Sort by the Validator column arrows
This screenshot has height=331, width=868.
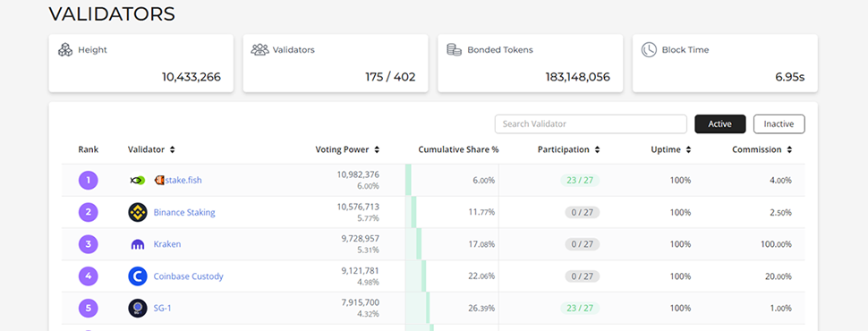point(173,149)
